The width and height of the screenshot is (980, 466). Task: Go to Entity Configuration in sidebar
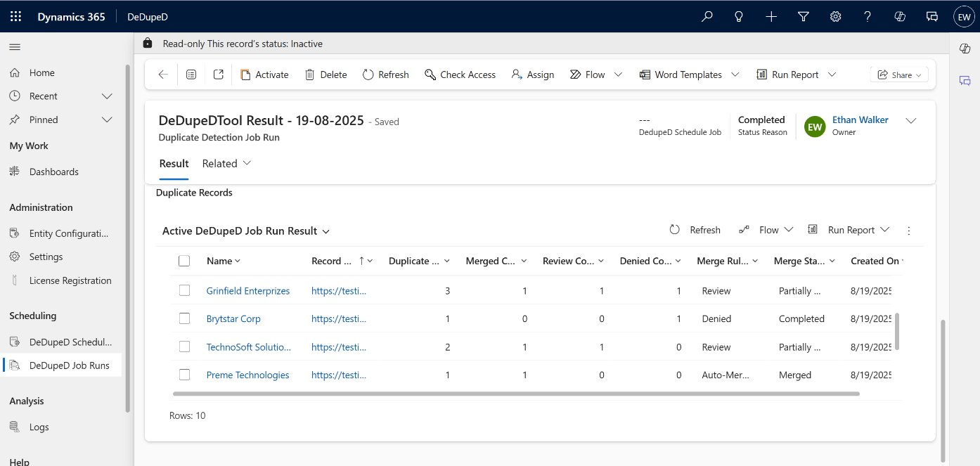click(x=68, y=233)
